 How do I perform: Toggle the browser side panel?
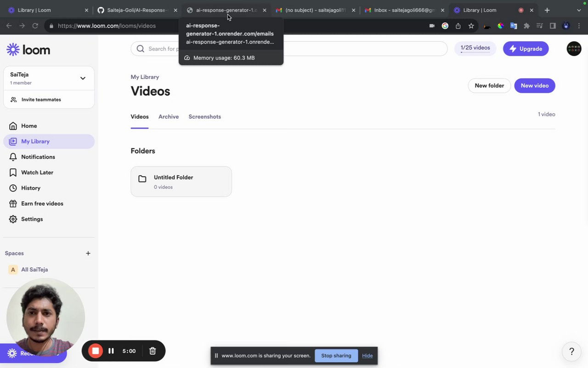click(553, 26)
